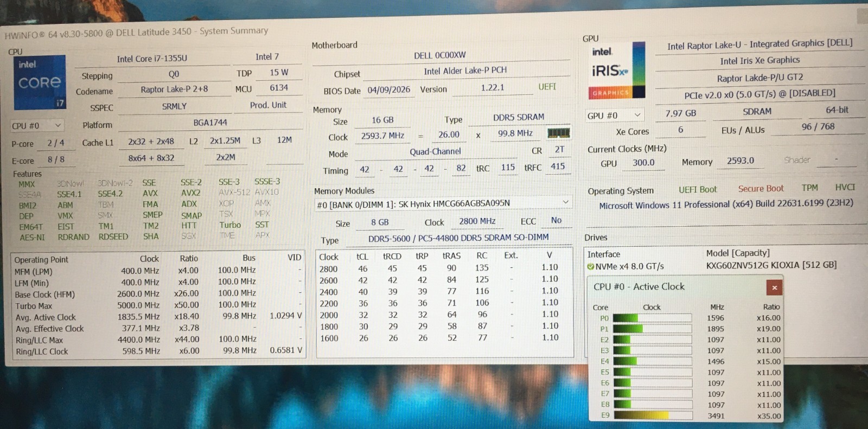868x429 pixels.
Task: Click the memory size 16 GB field
Action: pos(382,120)
